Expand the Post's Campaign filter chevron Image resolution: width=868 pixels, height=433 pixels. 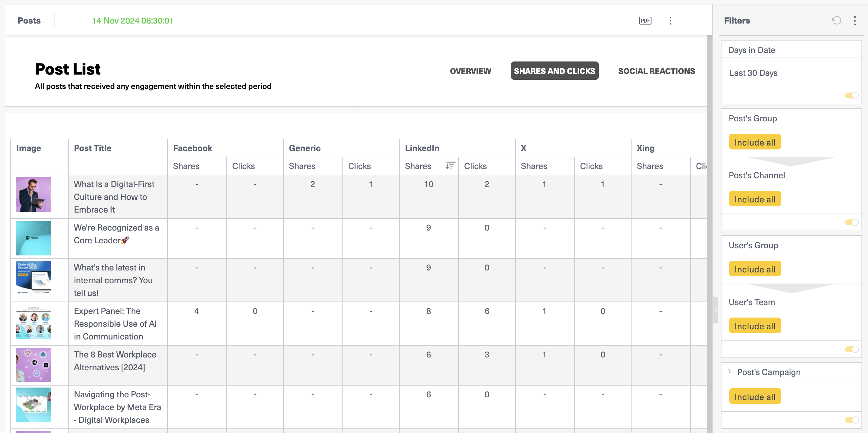730,371
